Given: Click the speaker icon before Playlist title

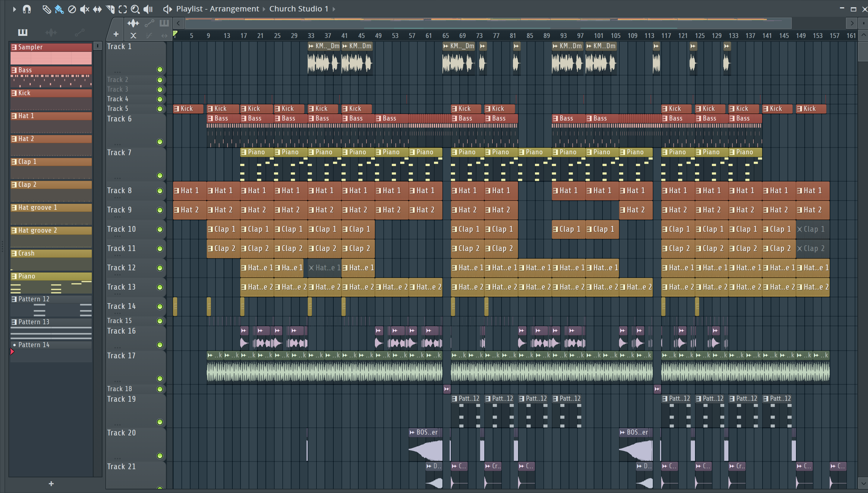Looking at the screenshot, I should (167, 9).
